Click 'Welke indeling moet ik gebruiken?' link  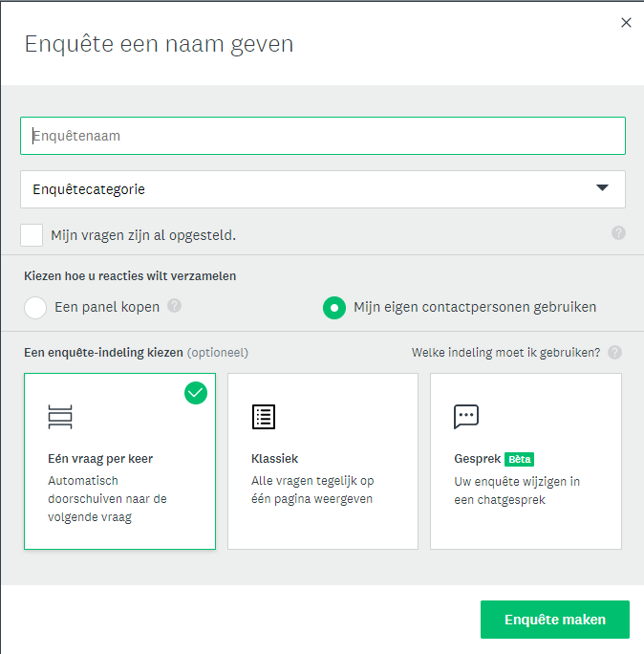point(505,353)
